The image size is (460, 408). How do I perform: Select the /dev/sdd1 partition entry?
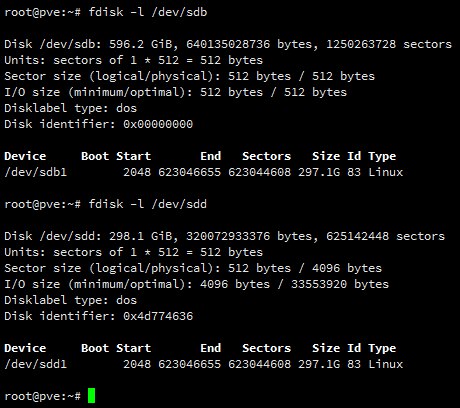point(204,364)
